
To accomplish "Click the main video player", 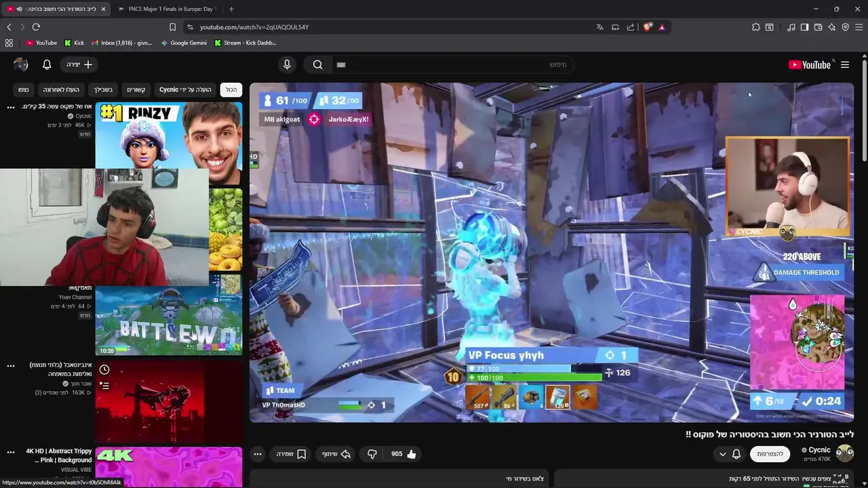I will pyautogui.click(x=551, y=252).
